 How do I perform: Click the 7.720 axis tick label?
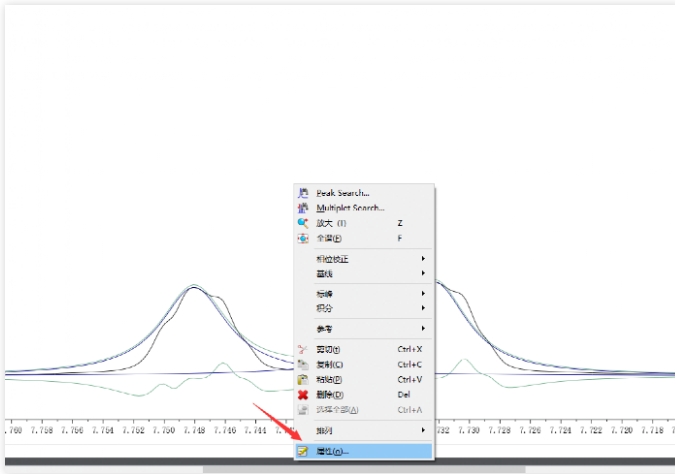tap(621, 429)
